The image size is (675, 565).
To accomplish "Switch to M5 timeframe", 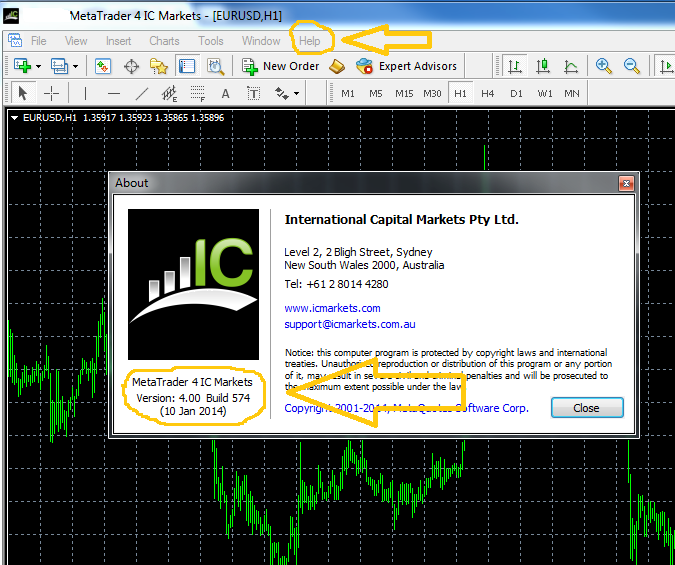I will pos(375,93).
